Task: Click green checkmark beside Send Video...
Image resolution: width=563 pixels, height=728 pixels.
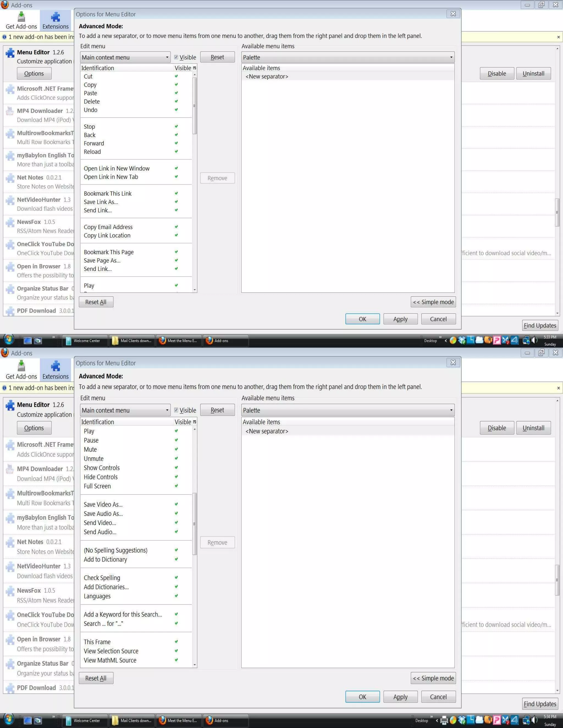Action: point(176,523)
